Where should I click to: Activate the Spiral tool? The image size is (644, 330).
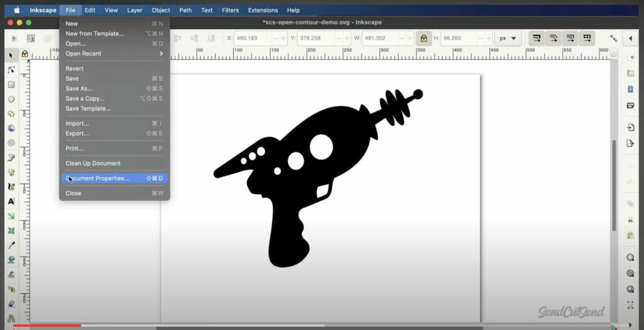coord(11,143)
